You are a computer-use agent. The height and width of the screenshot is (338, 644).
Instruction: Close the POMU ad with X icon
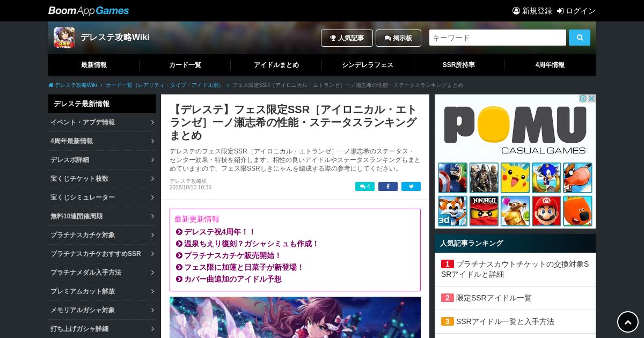pos(591,99)
